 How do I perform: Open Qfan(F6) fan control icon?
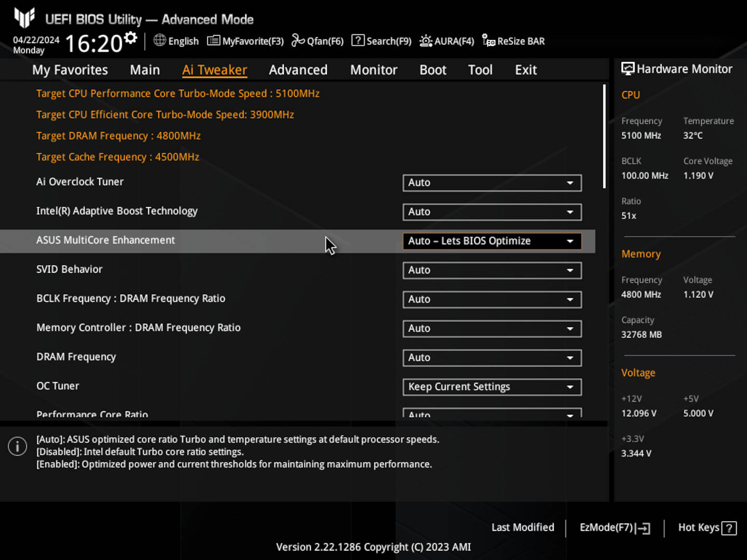click(298, 40)
